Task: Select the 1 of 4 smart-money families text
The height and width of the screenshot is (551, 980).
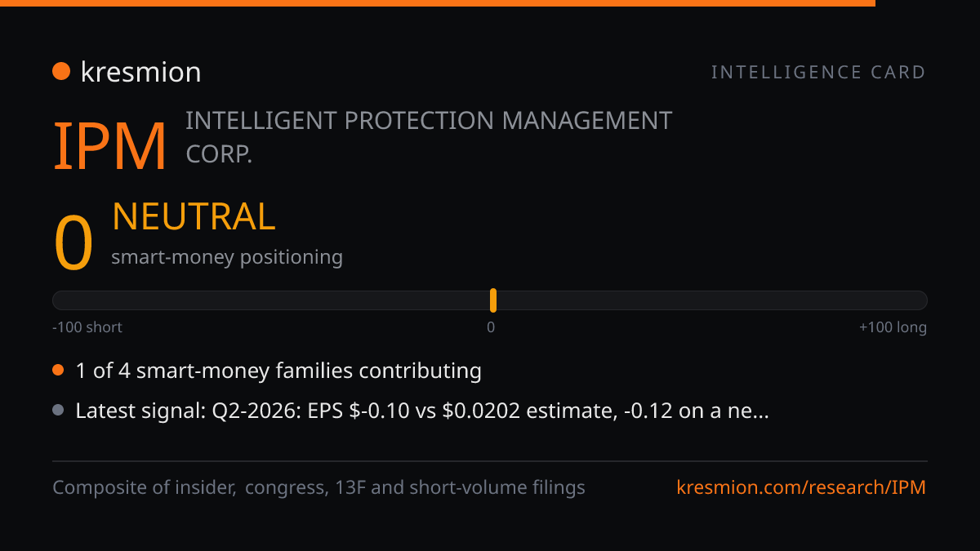Action: [x=278, y=371]
